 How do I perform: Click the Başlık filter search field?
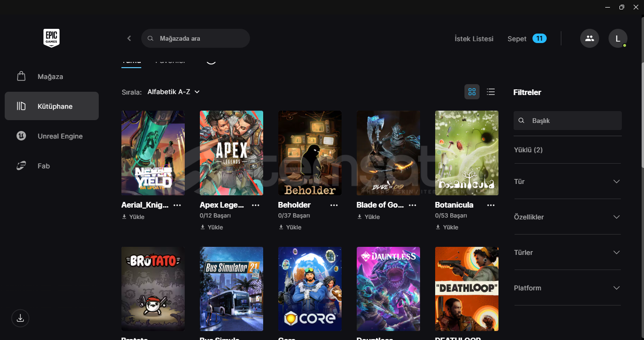[x=567, y=121]
